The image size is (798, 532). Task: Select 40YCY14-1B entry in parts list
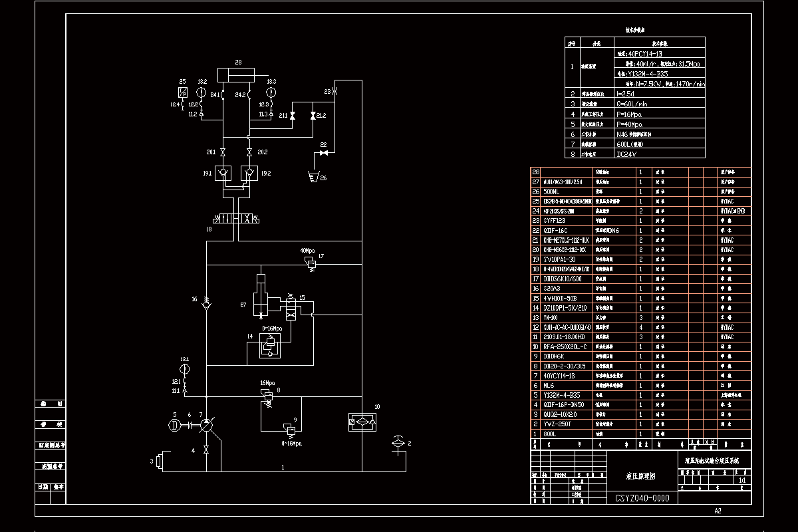click(x=559, y=376)
